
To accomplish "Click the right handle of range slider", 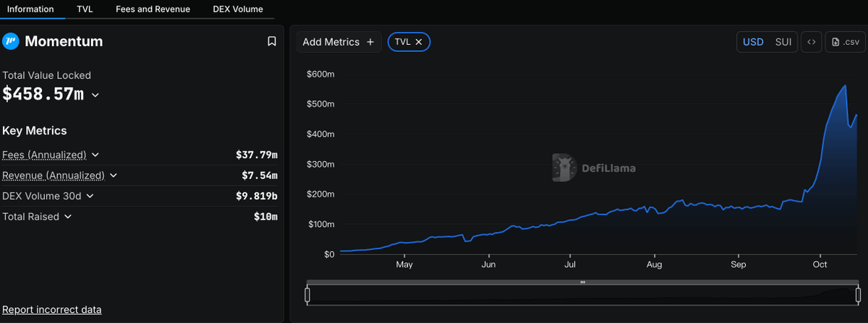I will [859, 294].
